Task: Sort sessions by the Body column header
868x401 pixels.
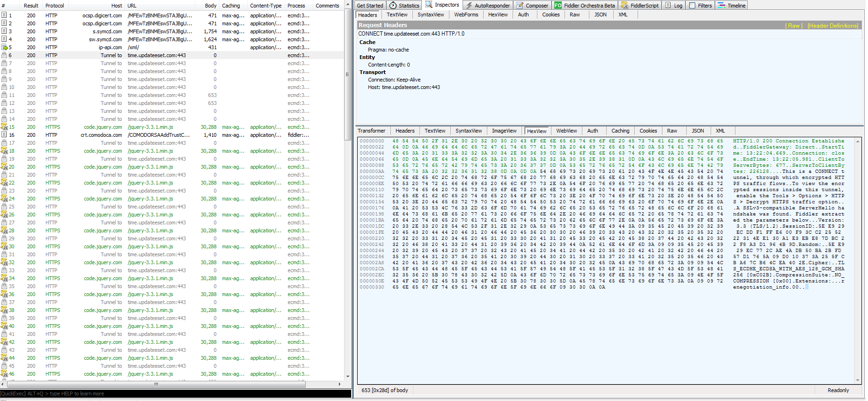Action: pyautogui.click(x=211, y=6)
